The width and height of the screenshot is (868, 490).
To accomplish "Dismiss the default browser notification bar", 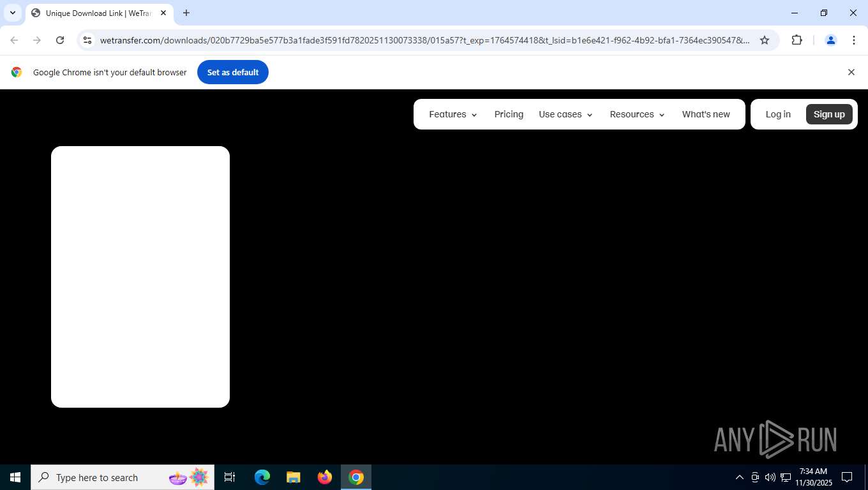I will tap(851, 72).
